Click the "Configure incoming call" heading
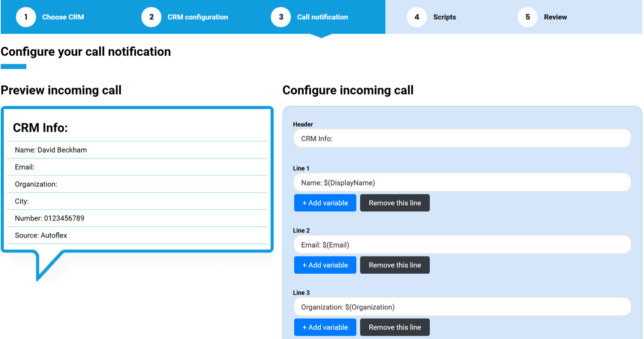The height and width of the screenshot is (339, 644). (348, 90)
